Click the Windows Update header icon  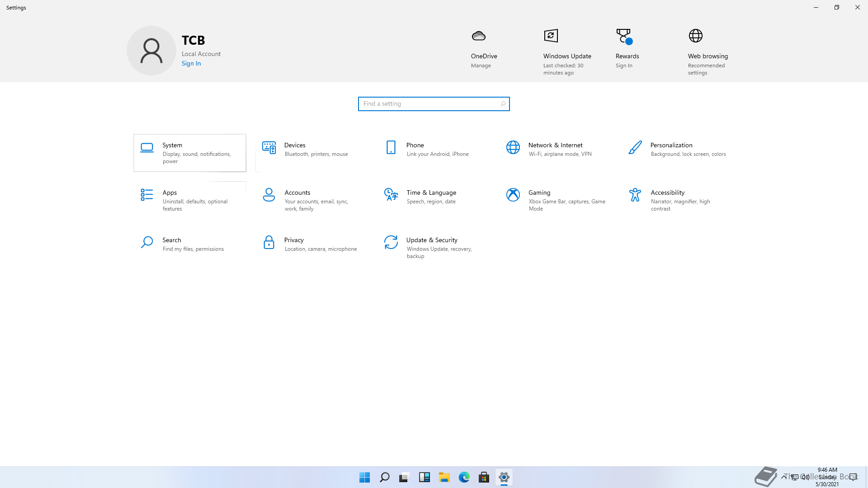tap(551, 36)
